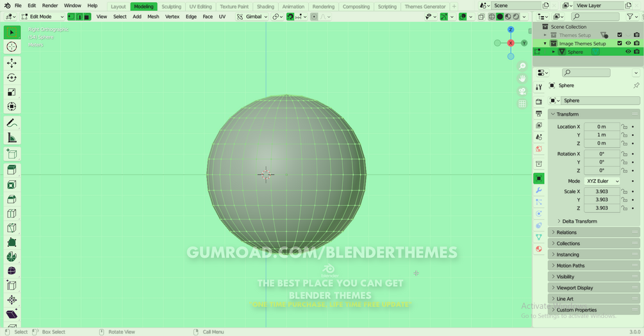This screenshot has height=336, width=644.
Task: Toggle X-ray view
Action: (481, 17)
